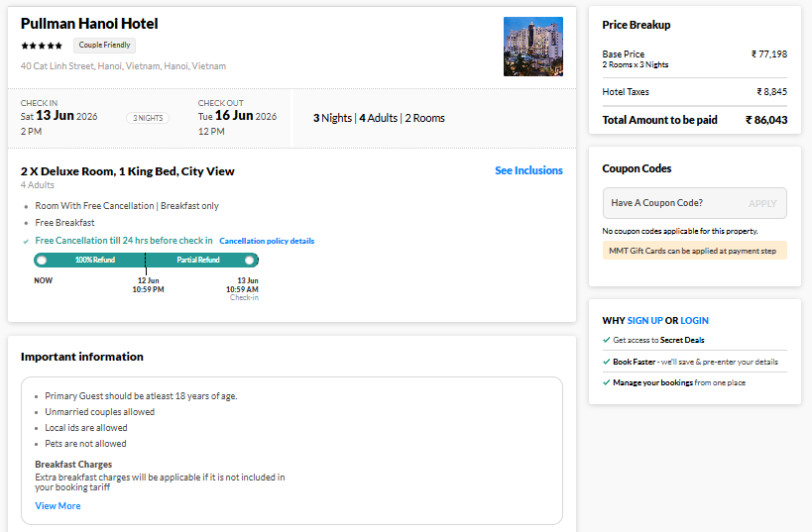The height and width of the screenshot is (532, 812).
Task: Click '2 Rooms x 3 Nights' under Base Price
Action: (635, 64)
